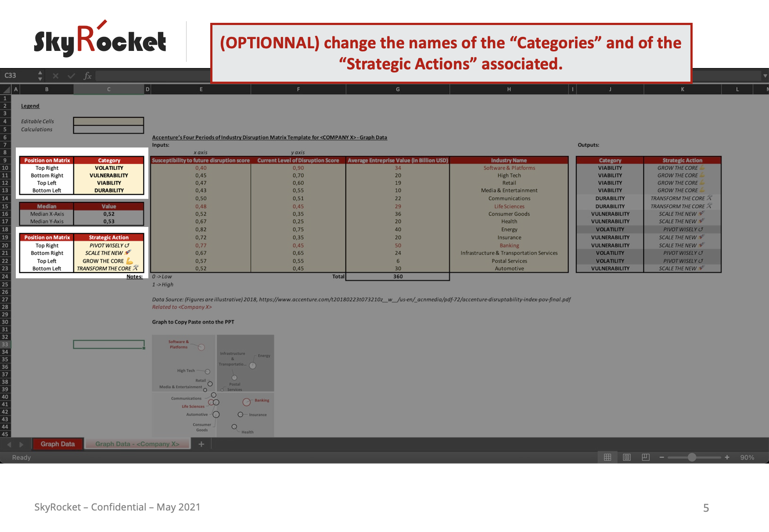Click the Select All corner triangle
The width and height of the screenshot is (769, 532).
(x=6, y=90)
